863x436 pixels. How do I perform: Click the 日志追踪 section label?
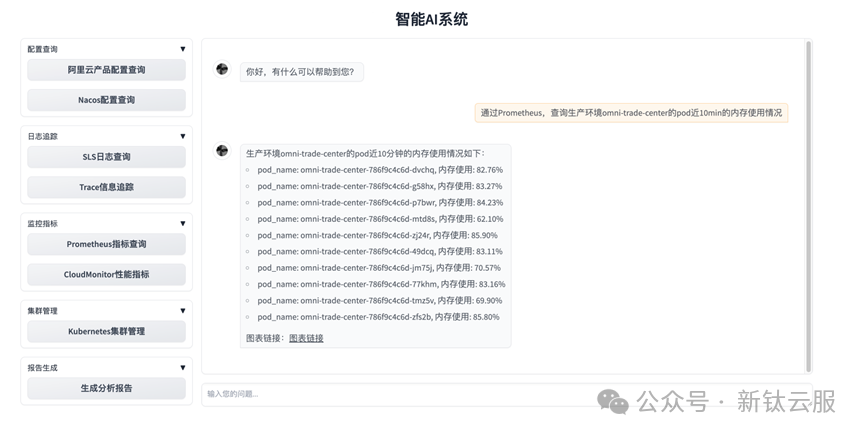[x=42, y=137]
